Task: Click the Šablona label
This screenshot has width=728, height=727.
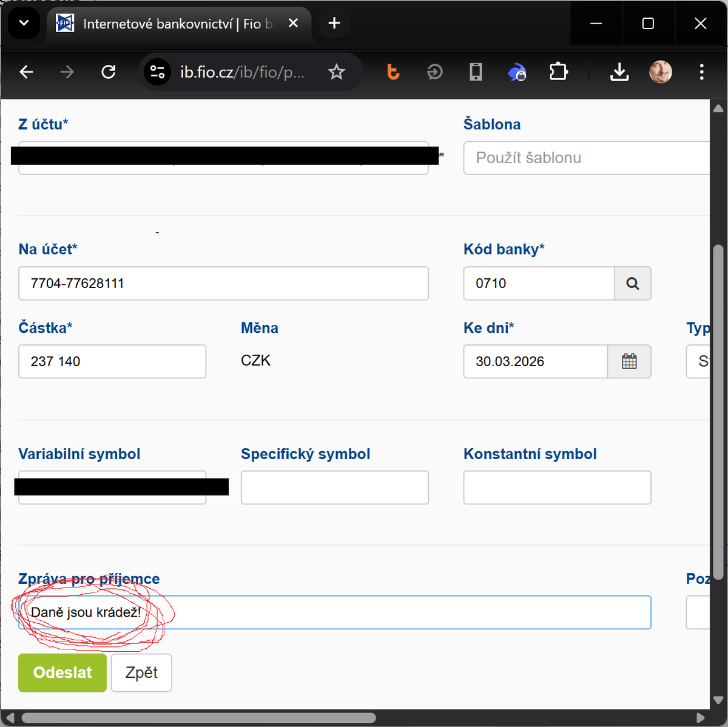Action: pyautogui.click(x=492, y=124)
